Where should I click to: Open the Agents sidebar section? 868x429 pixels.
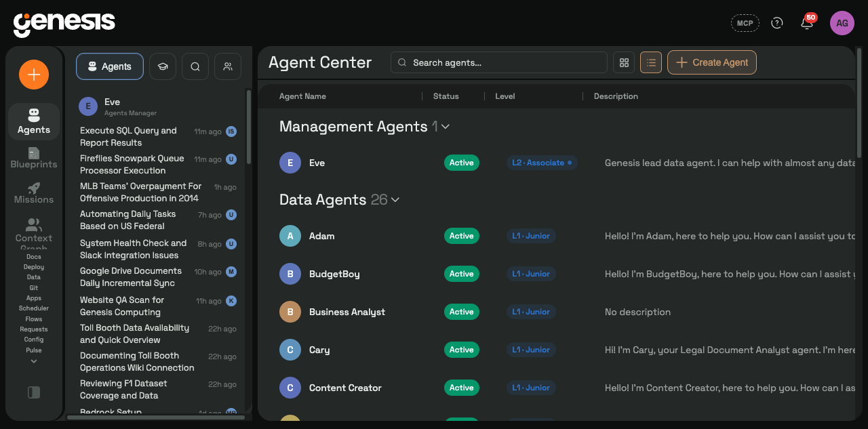click(34, 121)
